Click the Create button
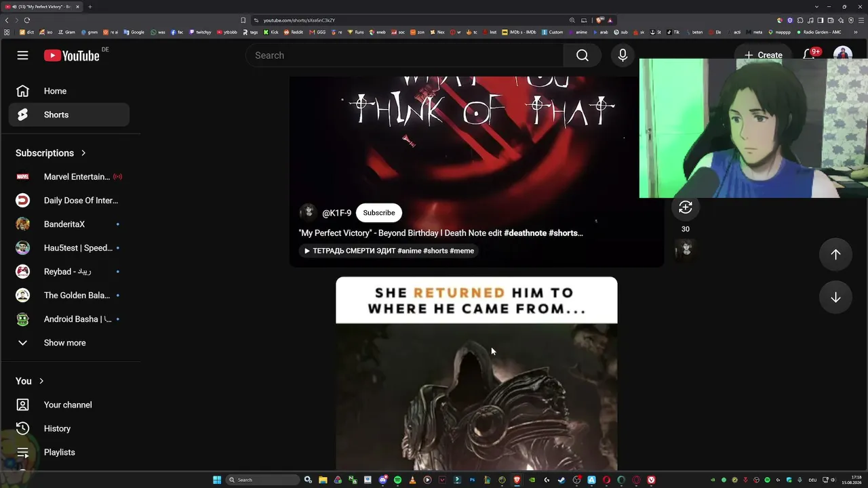 pyautogui.click(x=763, y=55)
